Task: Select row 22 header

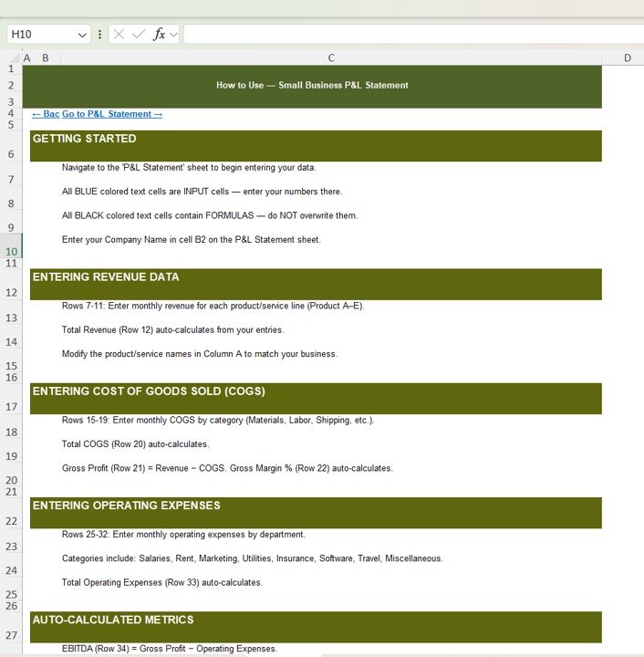Action: click(x=10, y=521)
